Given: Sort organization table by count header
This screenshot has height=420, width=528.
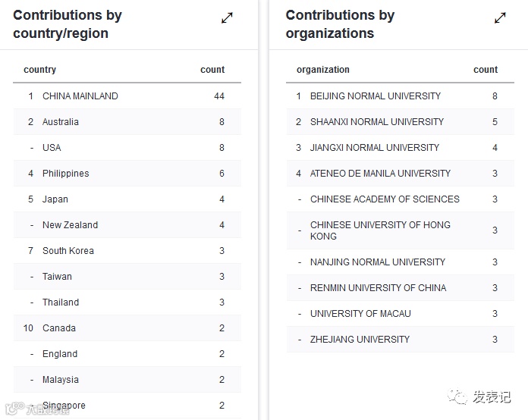Looking at the screenshot, I should pyautogui.click(x=486, y=70).
